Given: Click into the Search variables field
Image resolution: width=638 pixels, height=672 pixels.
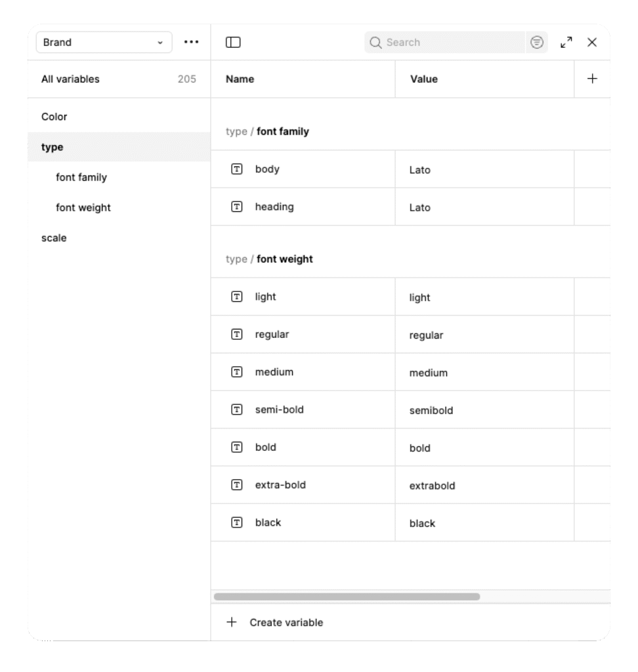Looking at the screenshot, I should (453, 43).
